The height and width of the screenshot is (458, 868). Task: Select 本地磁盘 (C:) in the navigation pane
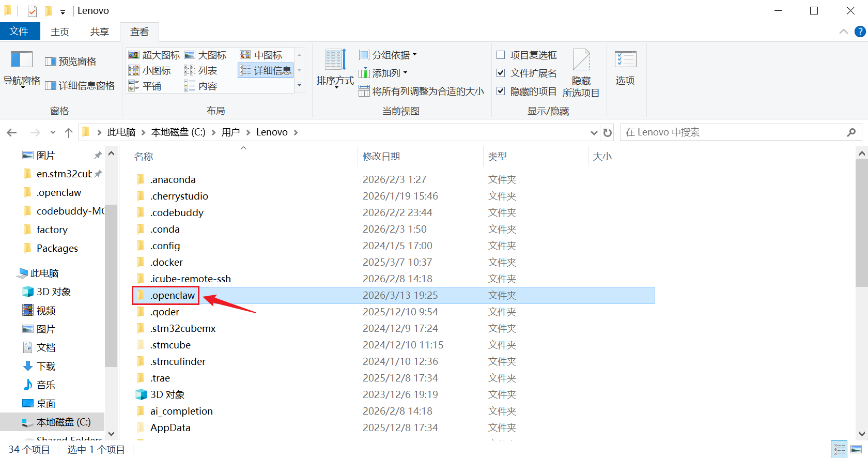pos(52,422)
